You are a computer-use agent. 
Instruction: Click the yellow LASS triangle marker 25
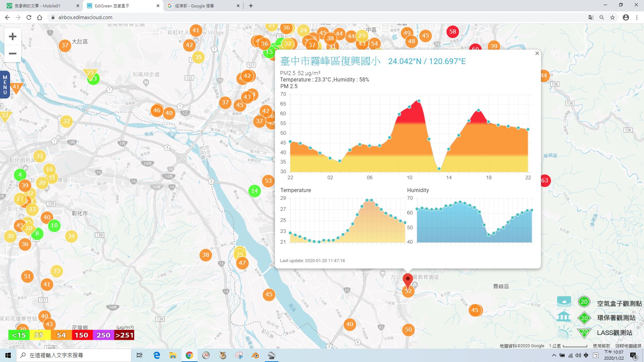coord(90,73)
